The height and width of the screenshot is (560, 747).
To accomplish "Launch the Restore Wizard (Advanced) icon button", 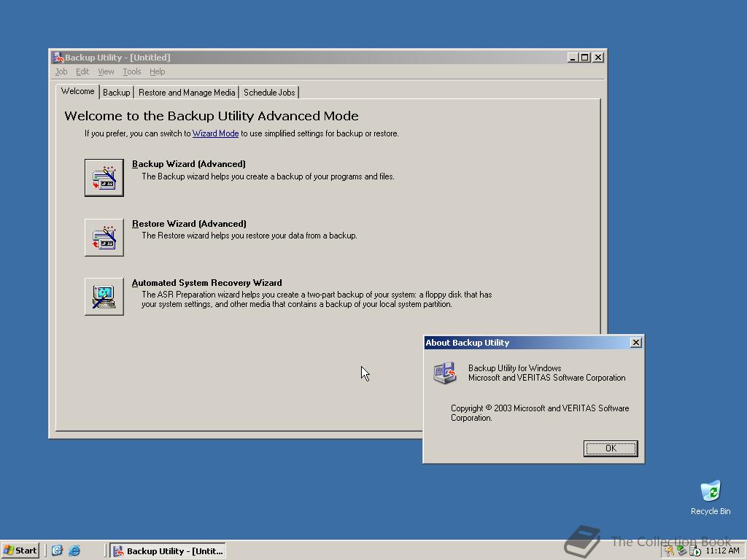I will [104, 237].
